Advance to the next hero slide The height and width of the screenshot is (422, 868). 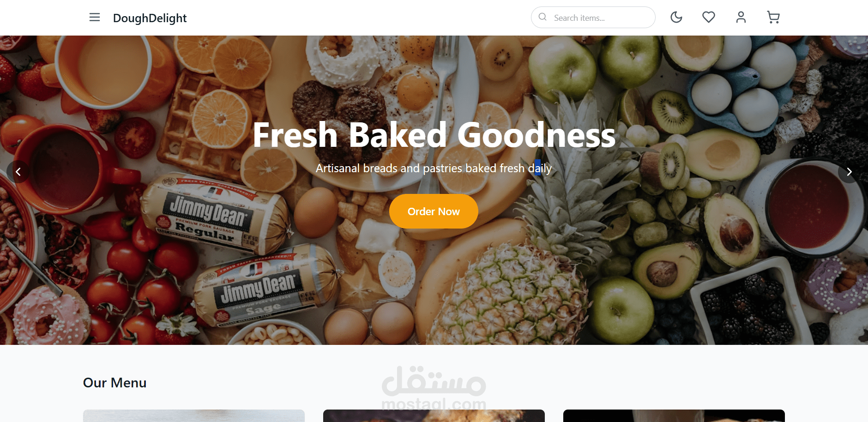tap(849, 172)
